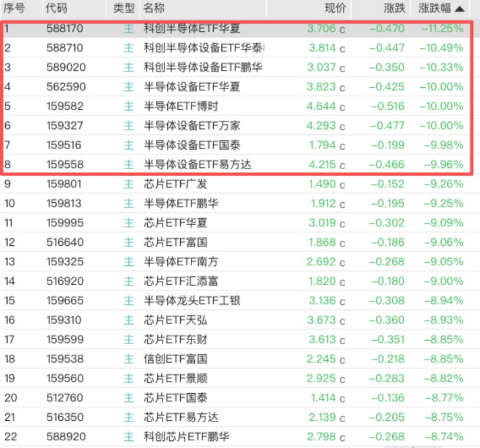The width and height of the screenshot is (480, 448).
Task: Select 芯片ETF华夏 name
Action: pyautogui.click(x=176, y=223)
